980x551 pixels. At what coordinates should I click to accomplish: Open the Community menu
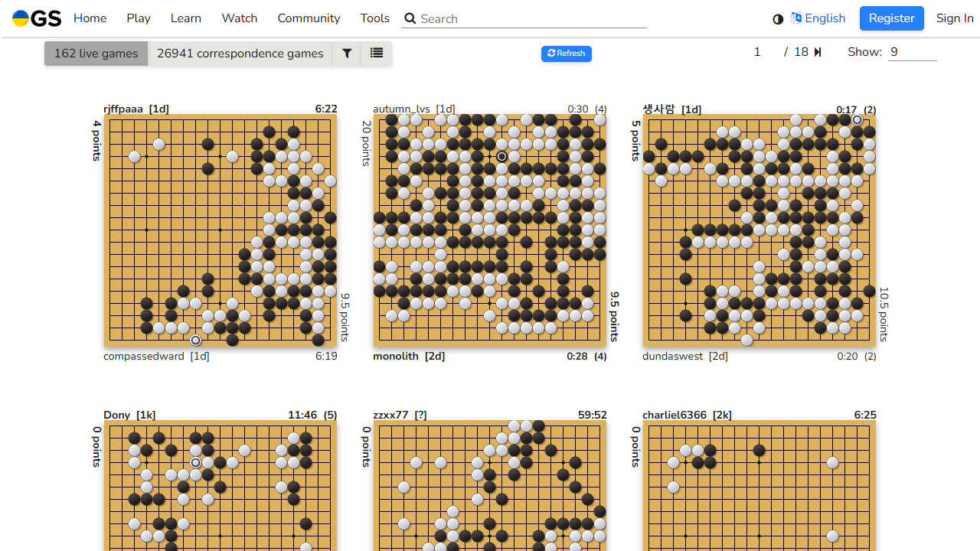(x=309, y=18)
